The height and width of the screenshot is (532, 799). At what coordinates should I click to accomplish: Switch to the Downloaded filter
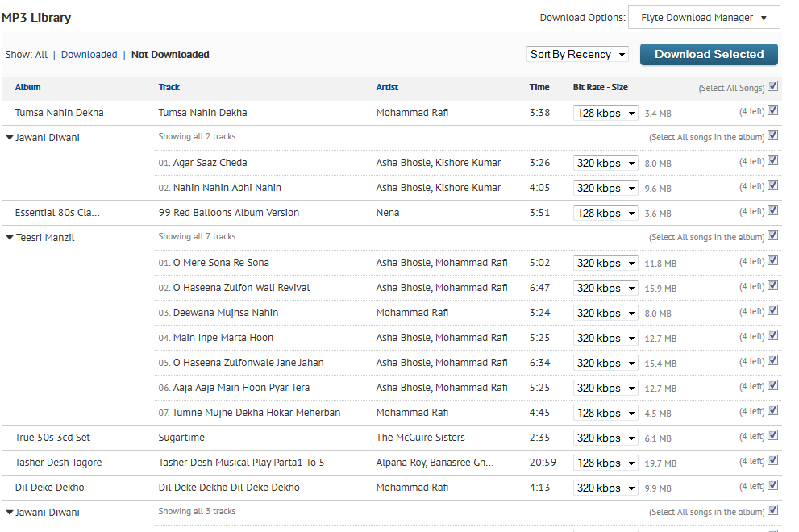point(89,55)
